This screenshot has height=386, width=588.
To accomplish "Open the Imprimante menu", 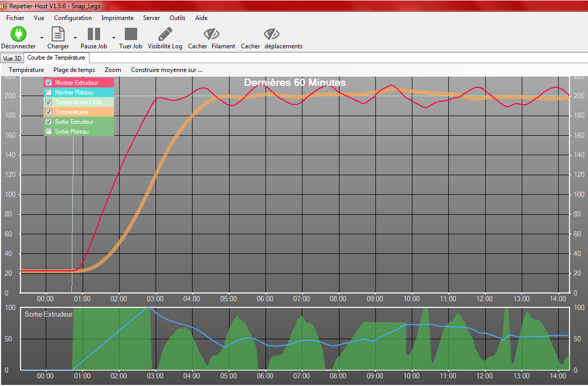I will pos(118,17).
